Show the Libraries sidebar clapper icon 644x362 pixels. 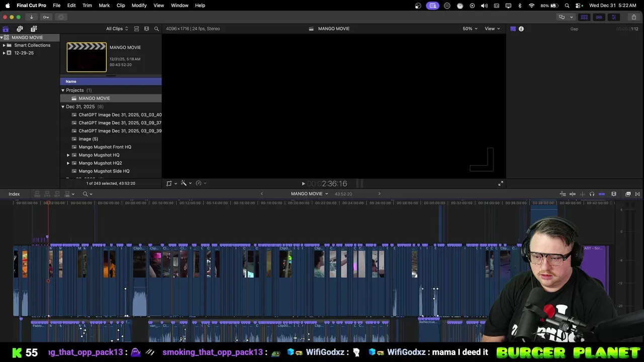(6, 29)
